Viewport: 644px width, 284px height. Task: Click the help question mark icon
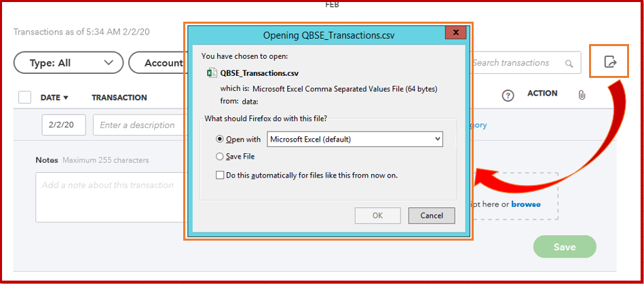click(508, 96)
